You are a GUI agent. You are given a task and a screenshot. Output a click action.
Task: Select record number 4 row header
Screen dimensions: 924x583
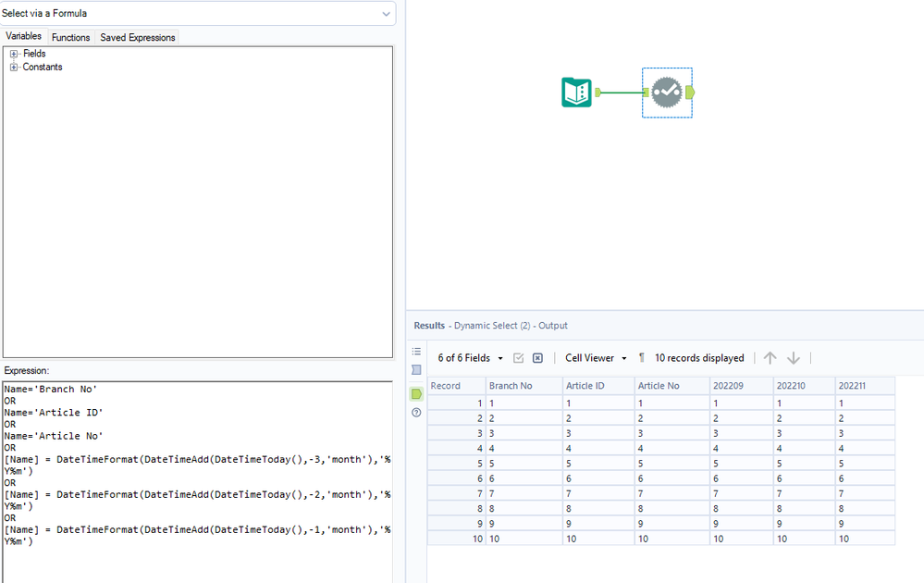(x=457, y=449)
